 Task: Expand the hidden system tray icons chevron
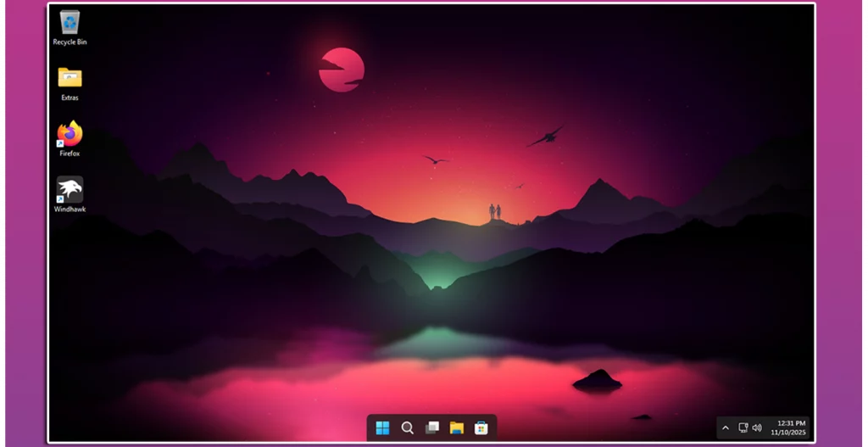[x=726, y=427]
